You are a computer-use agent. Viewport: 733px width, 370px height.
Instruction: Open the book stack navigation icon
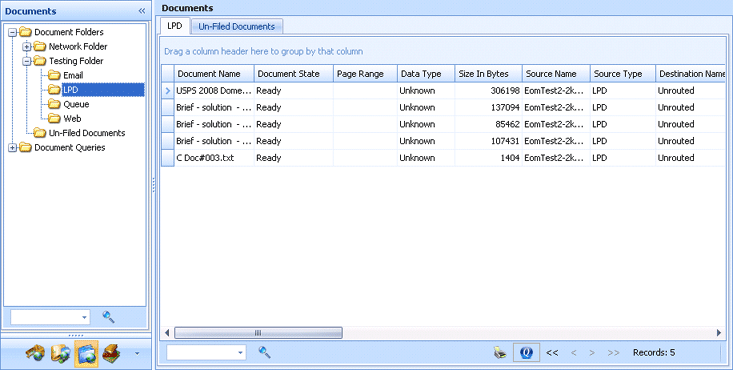tap(111, 354)
